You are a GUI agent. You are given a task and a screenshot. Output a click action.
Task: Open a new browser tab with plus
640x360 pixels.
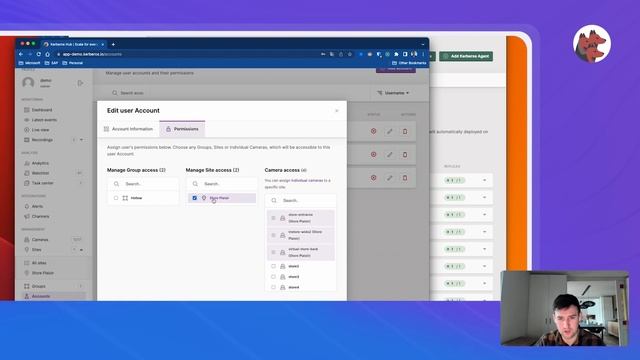(x=113, y=44)
